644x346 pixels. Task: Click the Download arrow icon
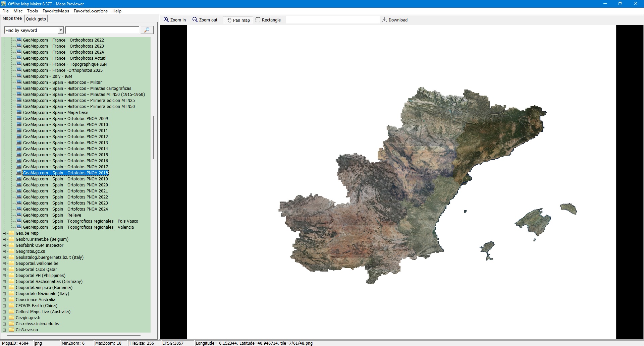(x=385, y=20)
